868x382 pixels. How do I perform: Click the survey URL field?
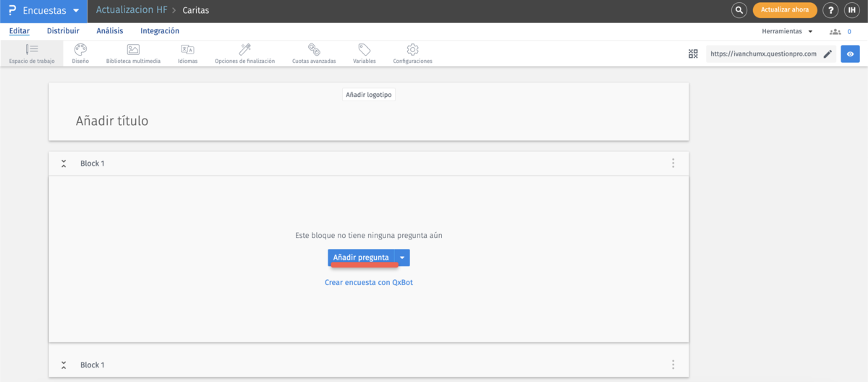762,54
